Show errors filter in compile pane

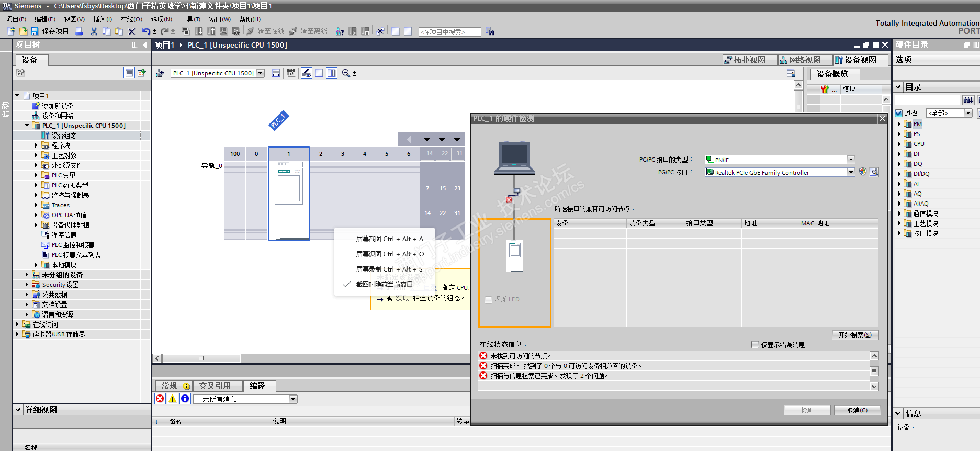point(160,399)
